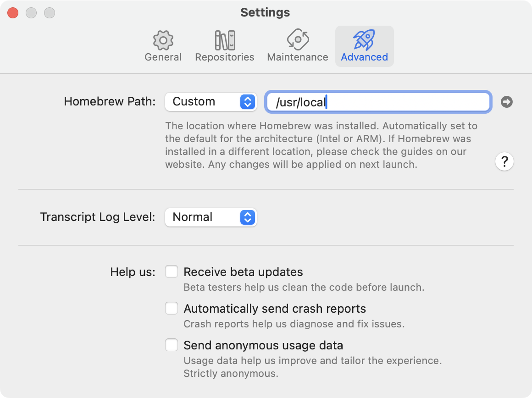Switch to the General tab
This screenshot has height=398, width=532.
pyautogui.click(x=163, y=46)
